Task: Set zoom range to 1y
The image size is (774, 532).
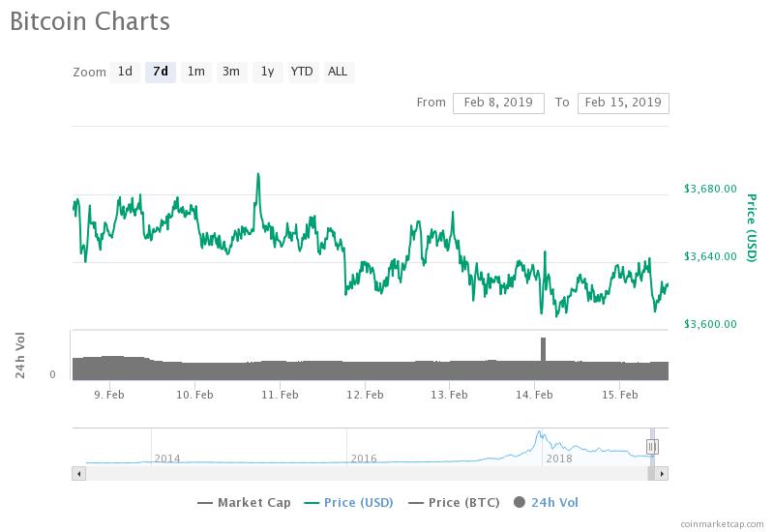Action: pos(268,72)
